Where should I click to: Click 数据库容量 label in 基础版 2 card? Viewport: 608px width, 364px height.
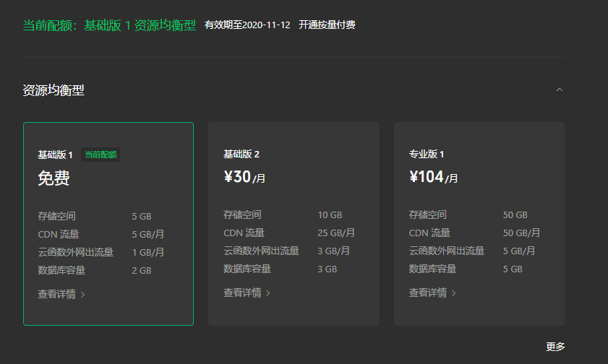click(247, 269)
